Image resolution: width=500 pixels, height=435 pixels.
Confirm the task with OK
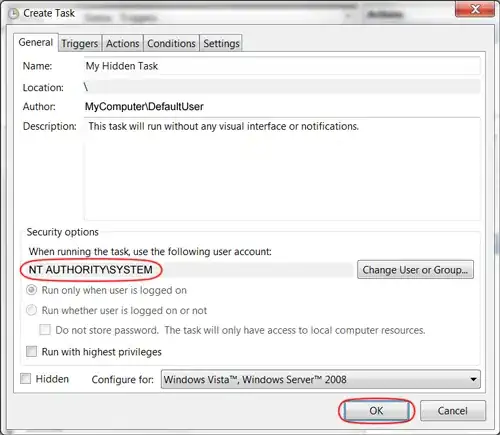point(376,411)
